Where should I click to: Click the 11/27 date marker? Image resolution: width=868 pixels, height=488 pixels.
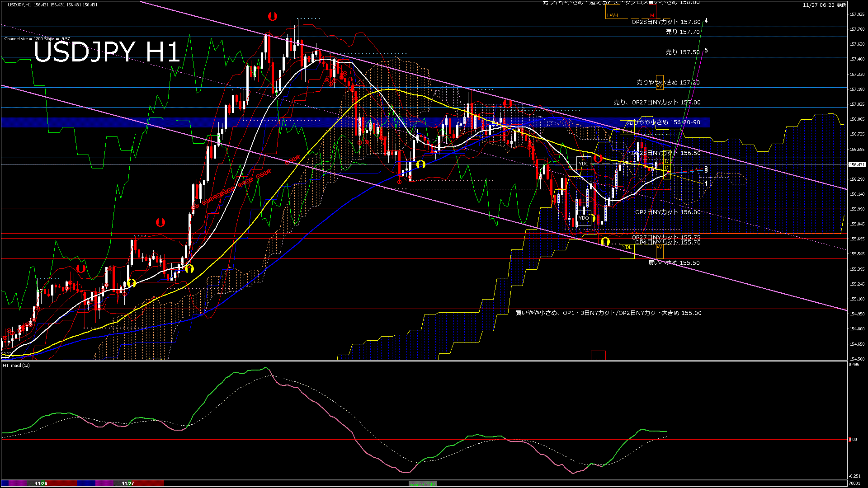[x=128, y=483]
